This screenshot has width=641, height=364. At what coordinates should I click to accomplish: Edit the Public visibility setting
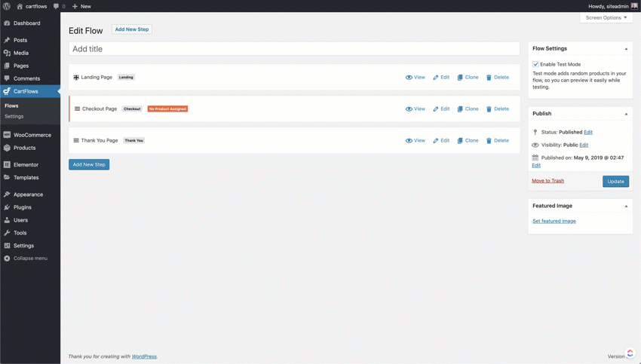[584, 145]
